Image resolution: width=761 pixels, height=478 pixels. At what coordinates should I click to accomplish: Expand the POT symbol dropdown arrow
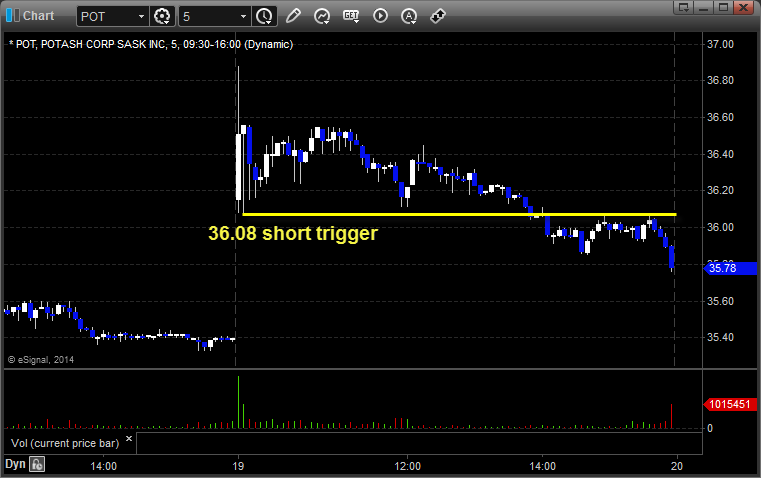(x=141, y=16)
